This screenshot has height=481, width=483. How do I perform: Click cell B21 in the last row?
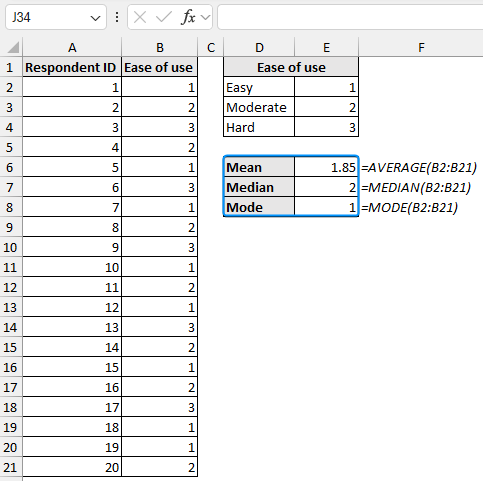coord(160,467)
